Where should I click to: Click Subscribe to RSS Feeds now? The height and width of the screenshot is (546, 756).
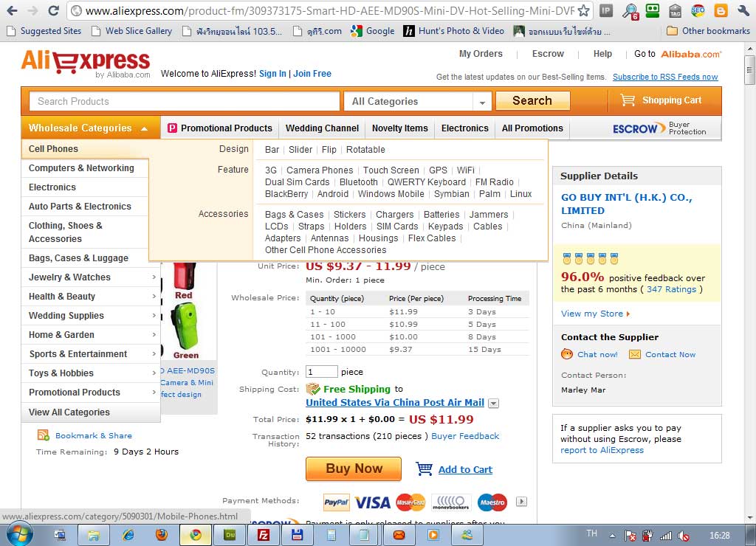pos(665,77)
